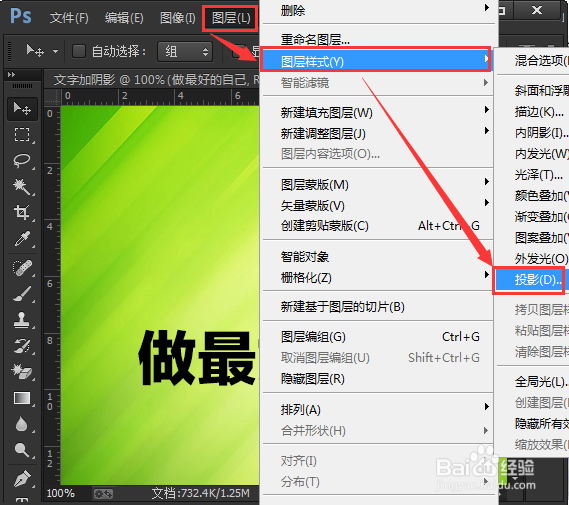Viewport: 569px width, 505px height.
Task: Click the 100% zoom level field
Action: tap(61, 493)
